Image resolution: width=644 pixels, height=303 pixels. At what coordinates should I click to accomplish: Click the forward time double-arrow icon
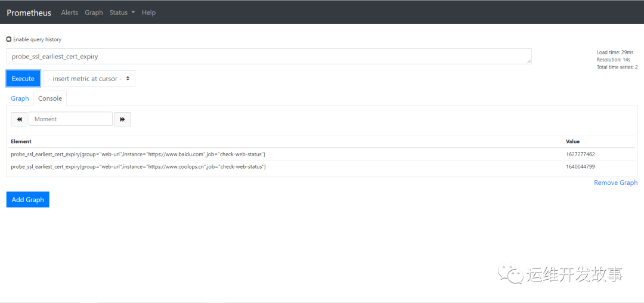[122, 119]
